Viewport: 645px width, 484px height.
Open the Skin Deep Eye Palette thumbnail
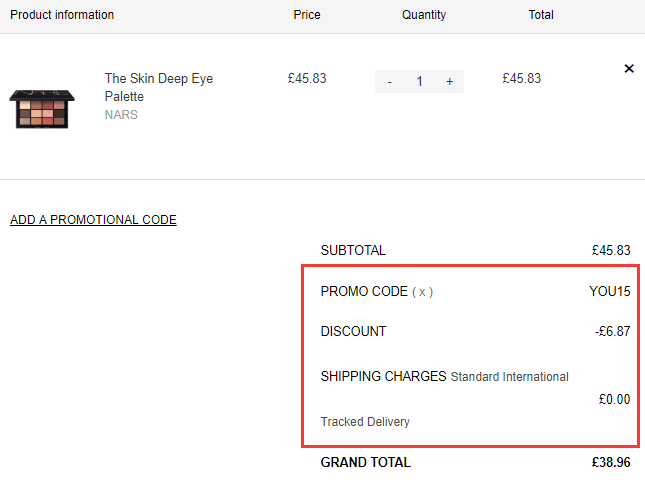42,109
